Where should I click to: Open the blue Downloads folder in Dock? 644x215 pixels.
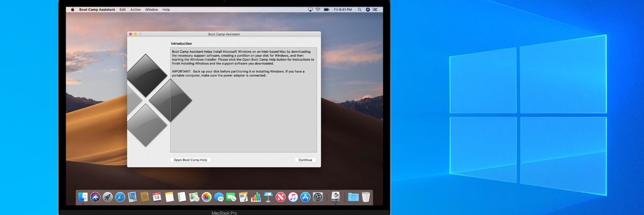click(x=353, y=197)
